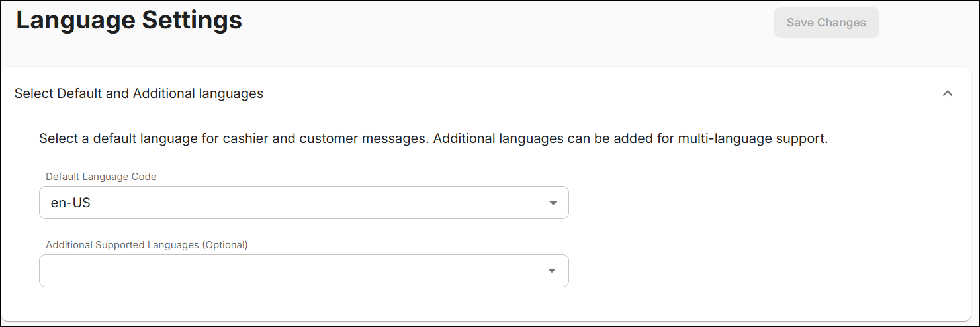This screenshot has width=980, height=327.
Task: Click the word Additional in the section title
Action: click(x=164, y=93)
